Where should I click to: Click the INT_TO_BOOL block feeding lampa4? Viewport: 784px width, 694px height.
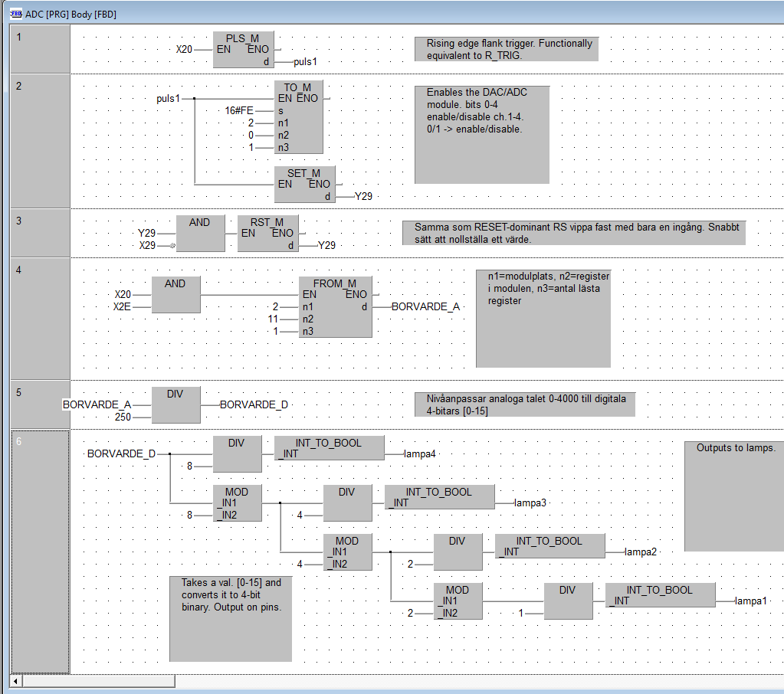point(329,447)
